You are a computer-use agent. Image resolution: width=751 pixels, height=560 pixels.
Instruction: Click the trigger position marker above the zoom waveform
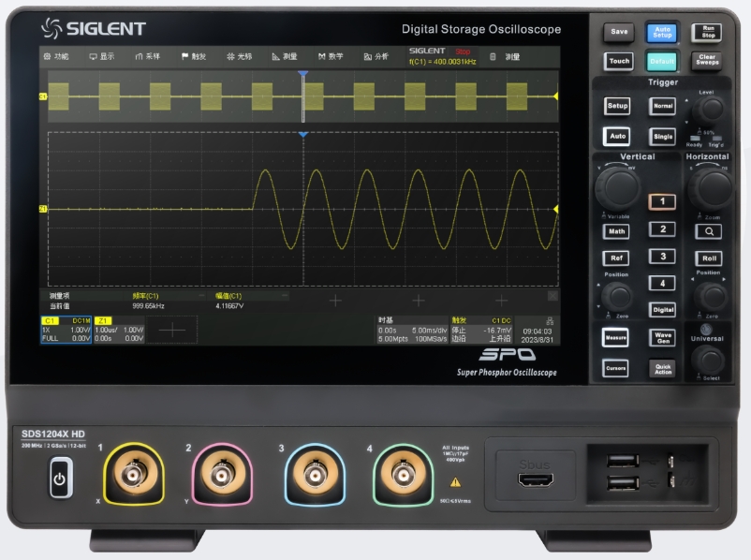pos(302,135)
